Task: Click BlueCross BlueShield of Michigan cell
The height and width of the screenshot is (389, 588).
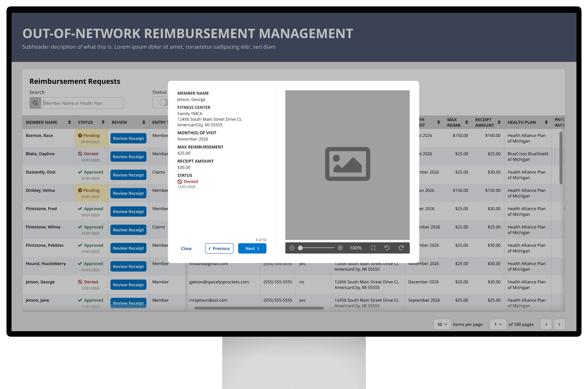Action: [528, 157]
